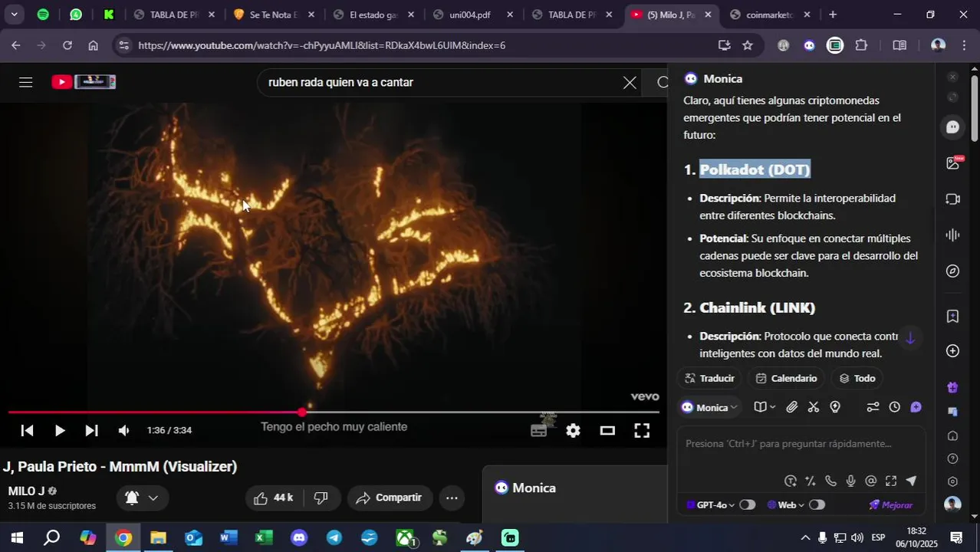
Task: Click the plus add-tool icon in sidebar
Action: 952,351
